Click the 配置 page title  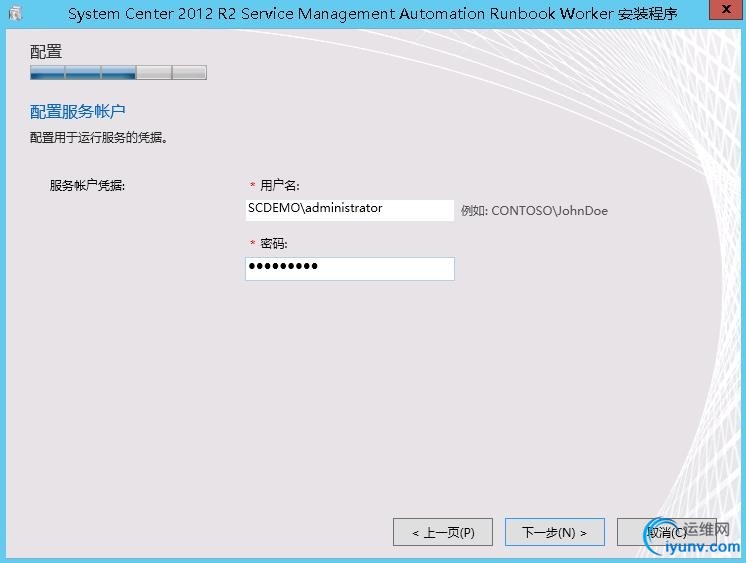(46, 52)
